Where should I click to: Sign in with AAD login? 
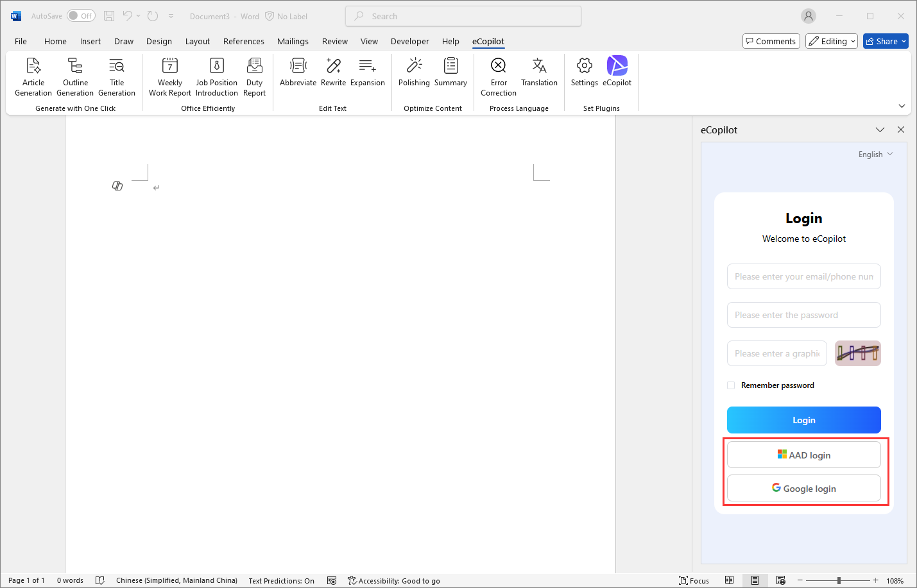coord(804,455)
